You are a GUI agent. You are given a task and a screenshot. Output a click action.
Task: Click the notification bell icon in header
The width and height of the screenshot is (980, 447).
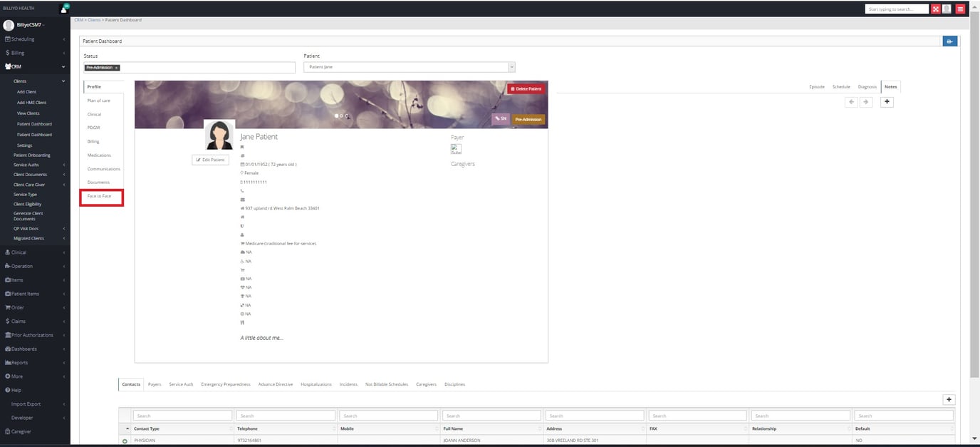[x=63, y=9]
